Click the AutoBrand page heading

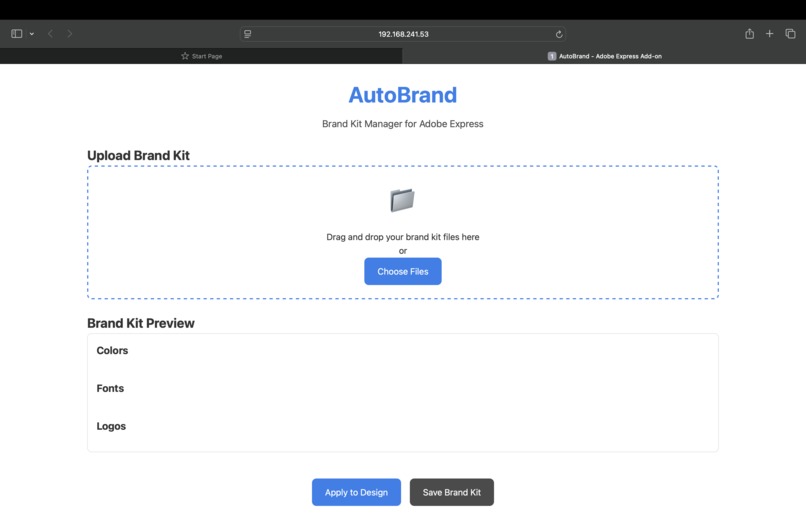tap(402, 95)
